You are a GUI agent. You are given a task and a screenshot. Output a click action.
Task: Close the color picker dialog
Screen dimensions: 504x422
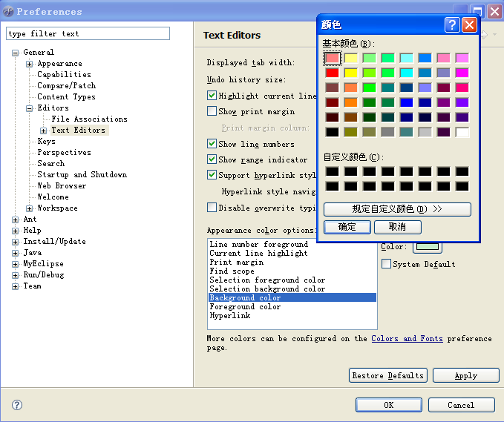[469, 25]
